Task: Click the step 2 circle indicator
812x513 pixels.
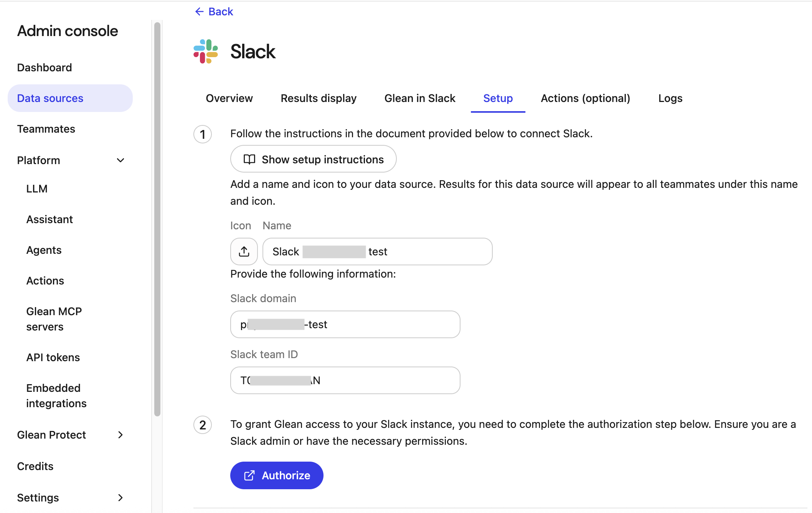Action: (x=202, y=425)
